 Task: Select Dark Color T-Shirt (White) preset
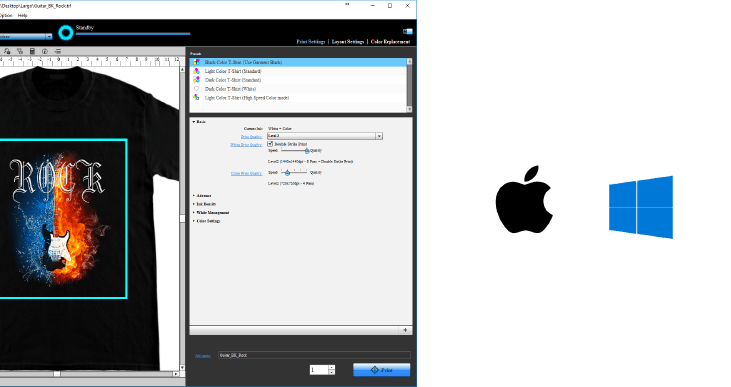click(x=298, y=89)
